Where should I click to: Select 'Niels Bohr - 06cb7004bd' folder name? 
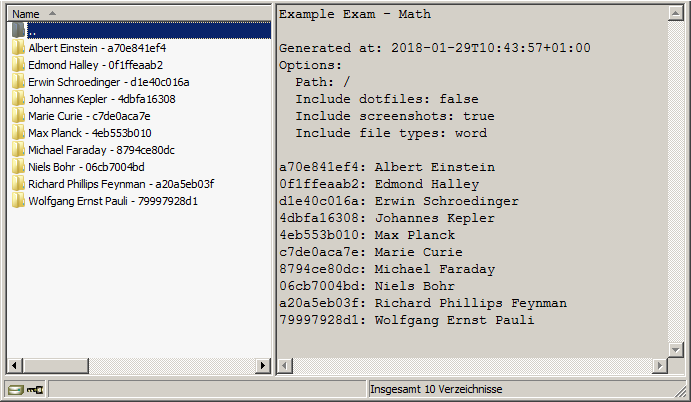click(x=86, y=167)
